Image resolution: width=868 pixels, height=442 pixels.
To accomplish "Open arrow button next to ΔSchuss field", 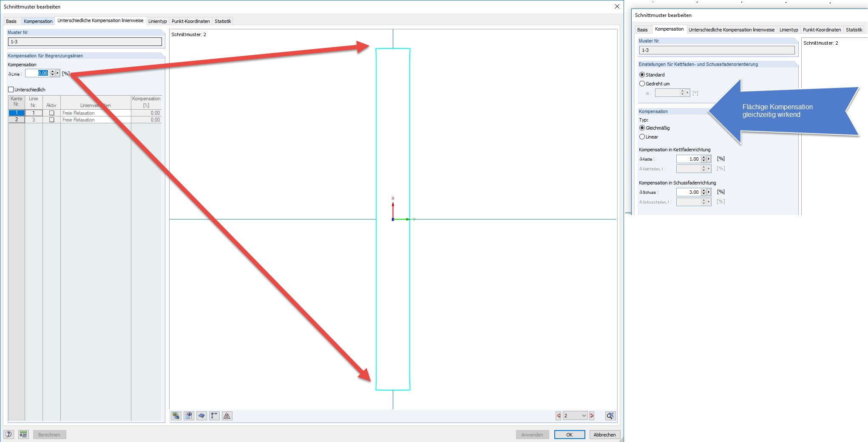I will click(709, 192).
